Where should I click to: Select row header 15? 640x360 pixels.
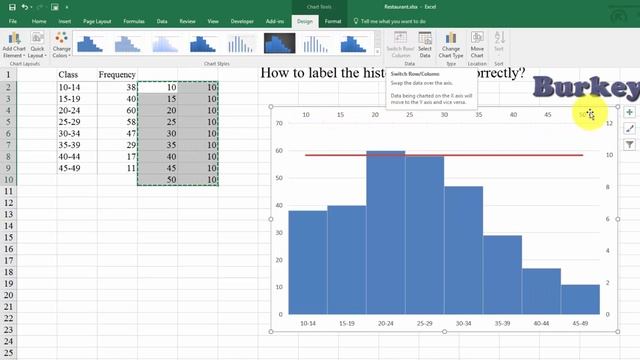click(x=8, y=237)
